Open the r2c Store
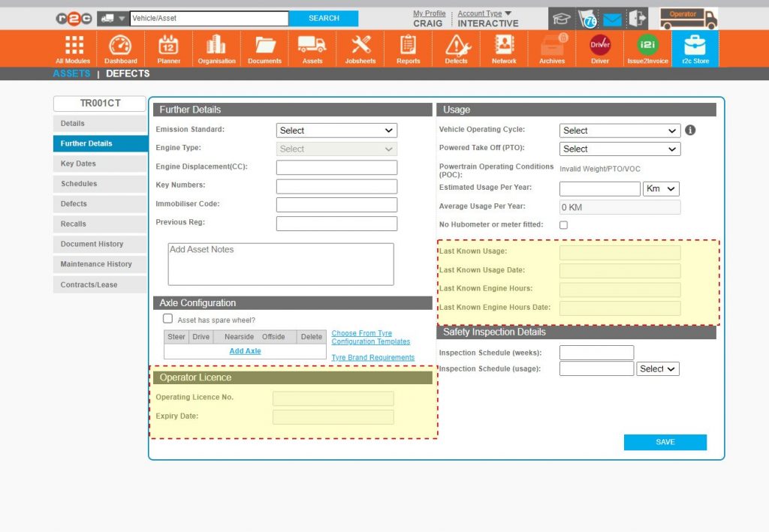769x532 pixels. (695, 47)
